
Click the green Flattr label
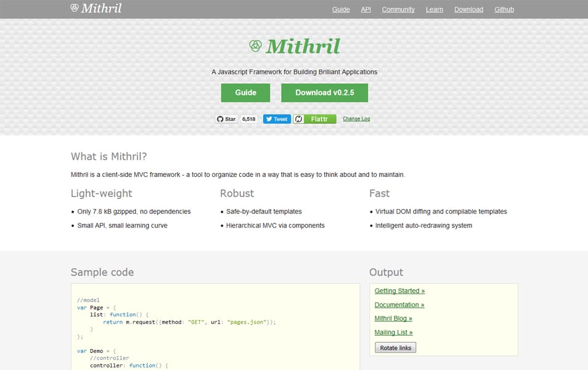[320, 119]
